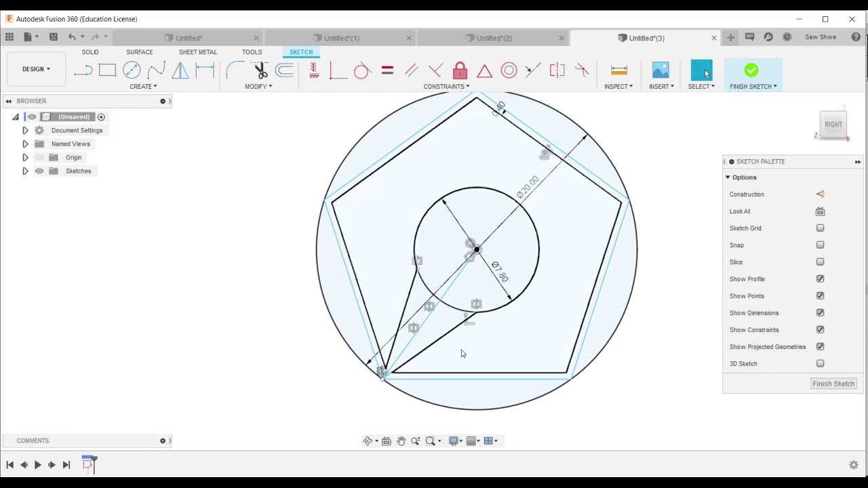868x488 pixels.
Task: Apply the Equal constraint
Action: click(x=387, y=70)
